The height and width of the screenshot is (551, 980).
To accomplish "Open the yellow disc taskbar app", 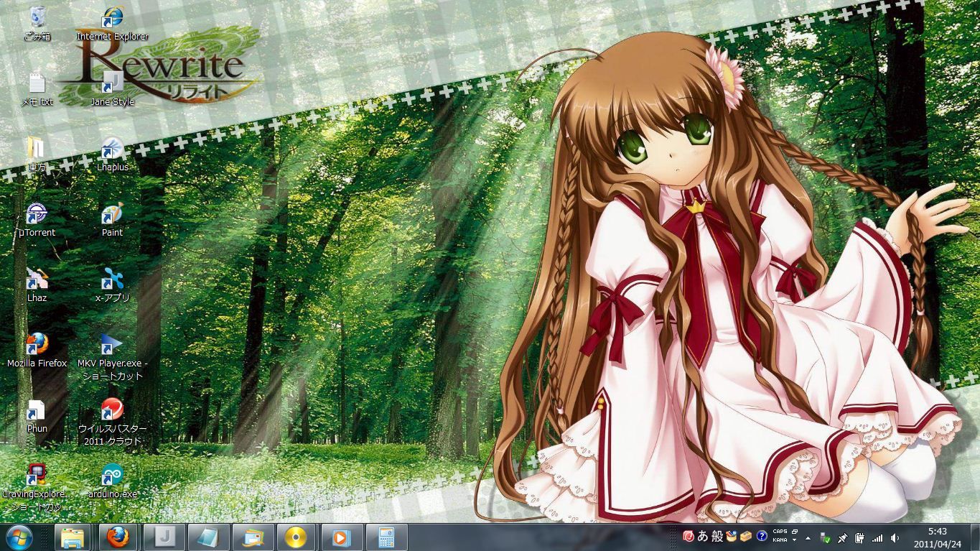I will (x=296, y=537).
